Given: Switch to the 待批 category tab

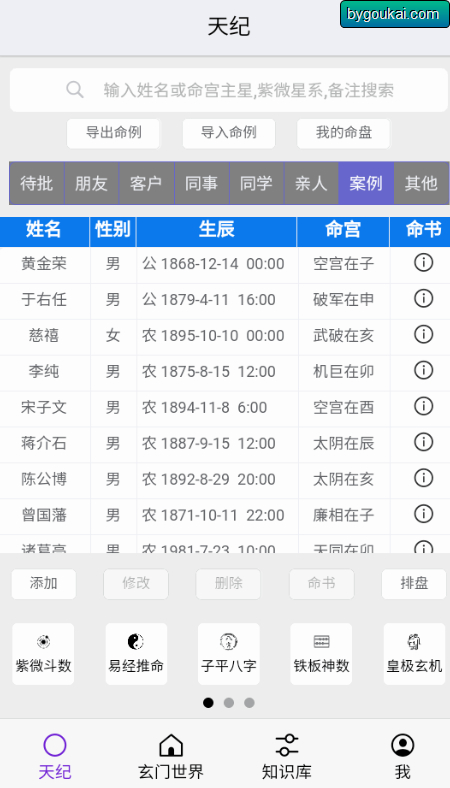Looking at the screenshot, I should click(x=37, y=183).
